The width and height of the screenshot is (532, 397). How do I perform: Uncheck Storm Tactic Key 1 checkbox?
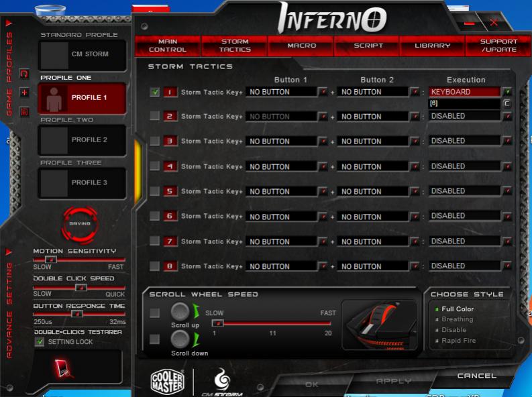[155, 92]
